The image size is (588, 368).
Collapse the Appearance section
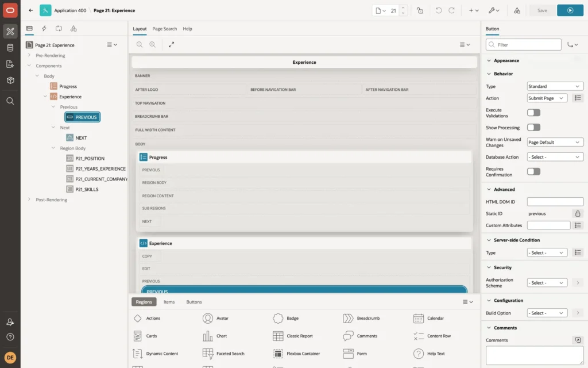coord(489,60)
